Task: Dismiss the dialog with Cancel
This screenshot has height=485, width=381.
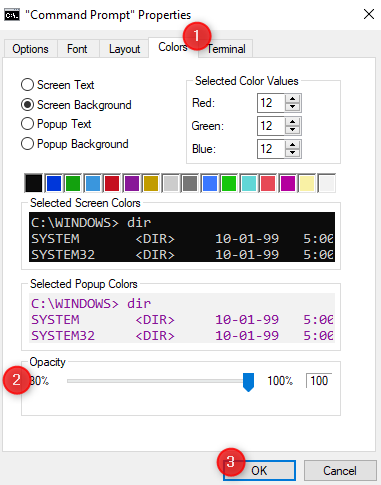Action: (x=340, y=471)
